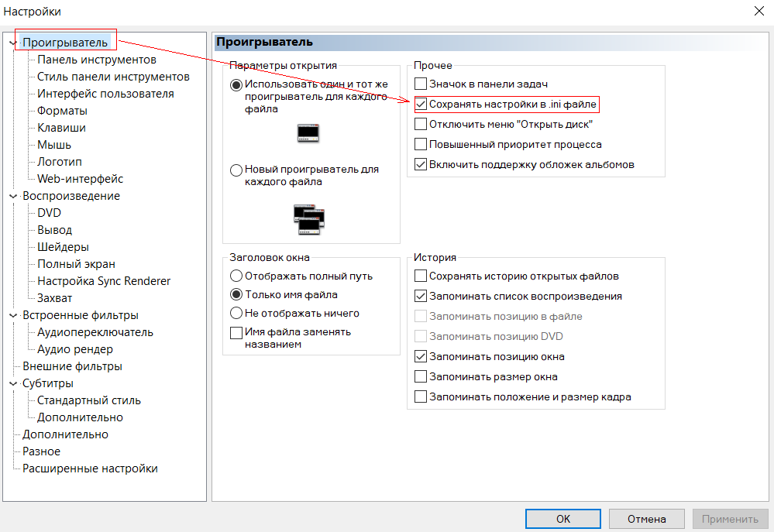Close the Настройки dialog window

tap(758, 11)
